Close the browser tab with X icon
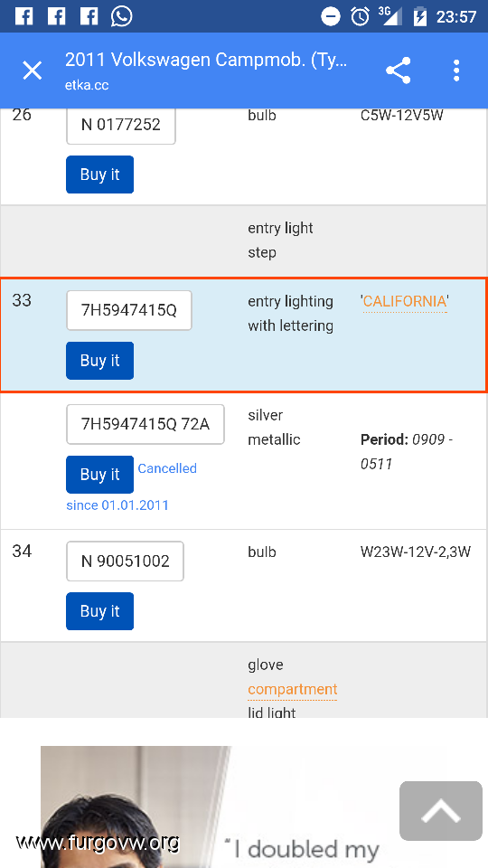The height and width of the screenshot is (868, 488). pyautogui.click(x=33, y=71)
